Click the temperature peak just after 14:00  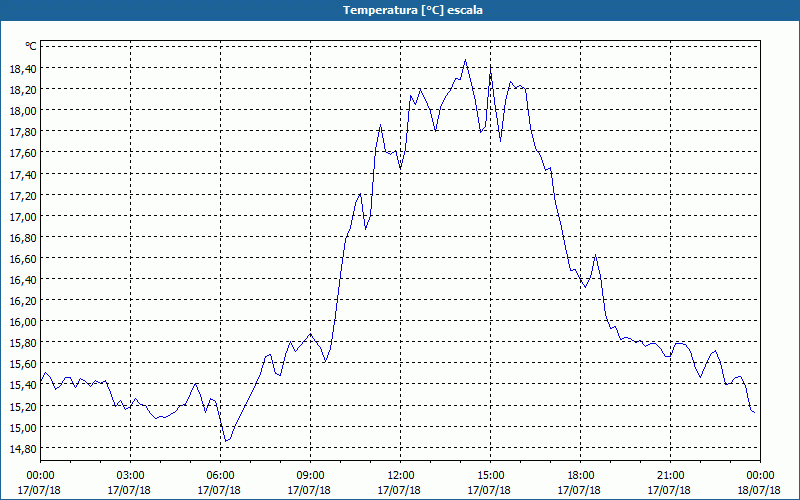point(465,60)
